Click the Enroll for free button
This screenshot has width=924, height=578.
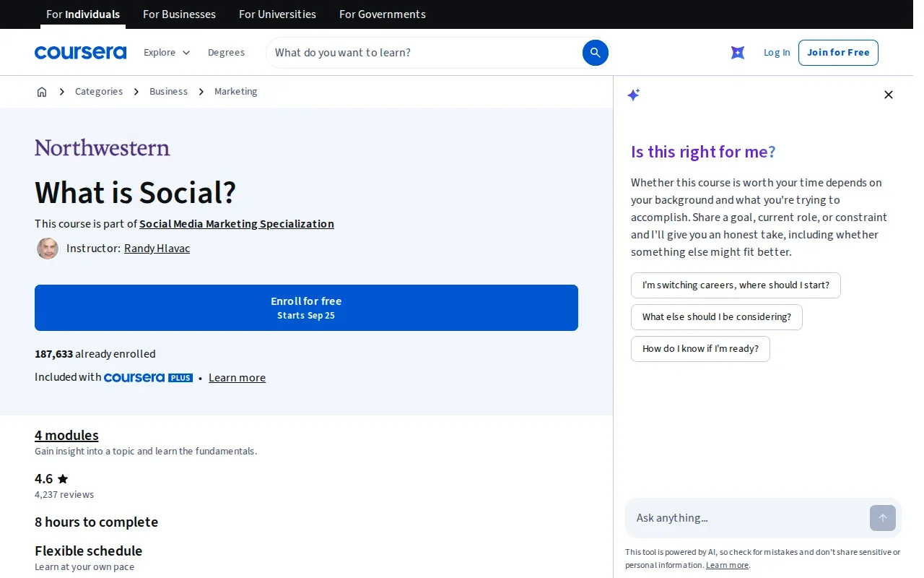click(306, 308)
